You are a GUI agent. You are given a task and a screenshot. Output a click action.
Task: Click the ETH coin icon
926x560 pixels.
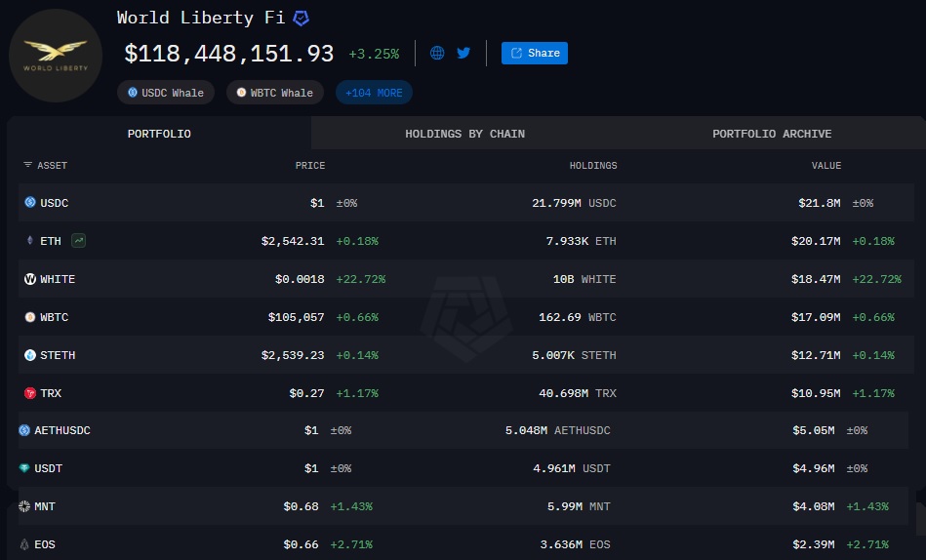30,240
